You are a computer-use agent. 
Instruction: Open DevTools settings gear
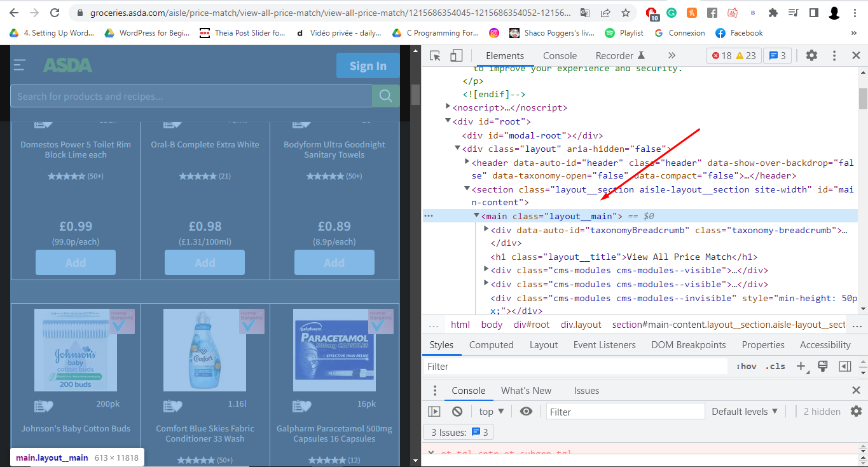click(811, 56)
